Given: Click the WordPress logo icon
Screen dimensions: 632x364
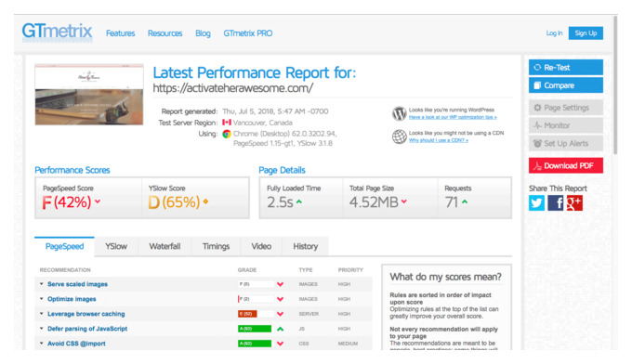Looking at the screenshot, I should (399, 113).
